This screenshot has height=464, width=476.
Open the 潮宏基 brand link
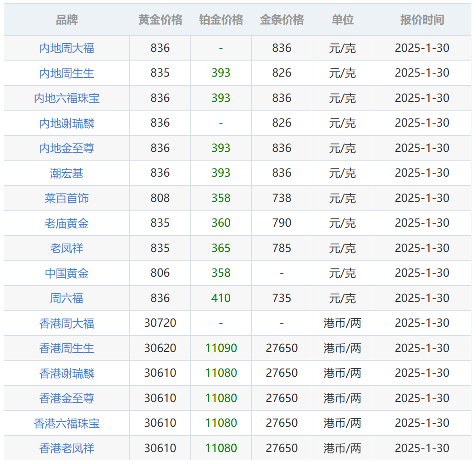pos(67,173)
